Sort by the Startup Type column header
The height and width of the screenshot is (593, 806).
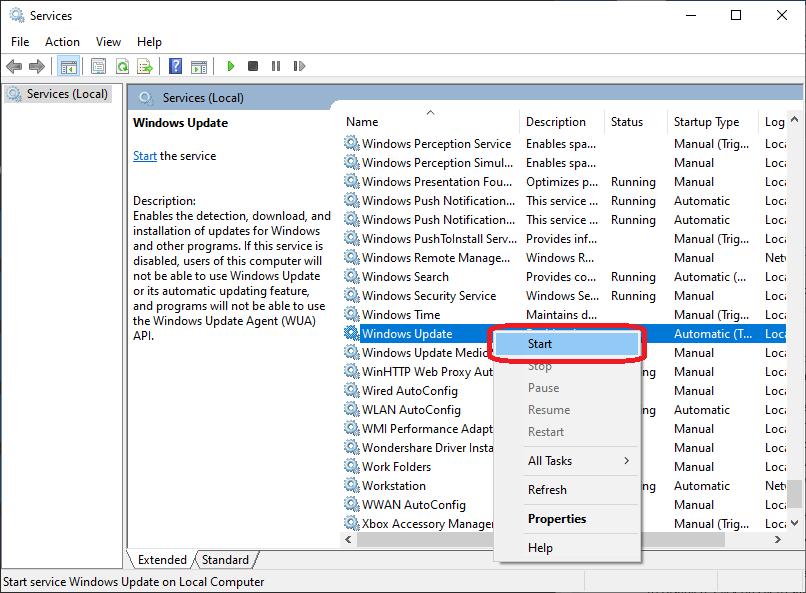(x=707, y=122)
